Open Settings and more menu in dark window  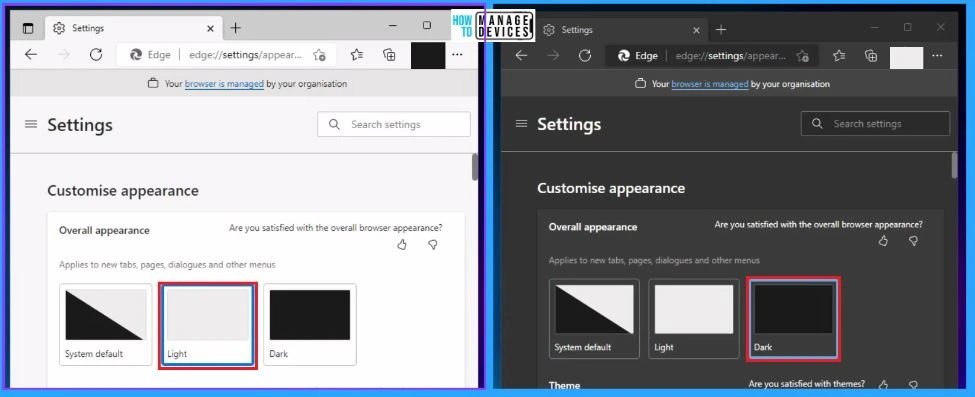point(937,56)
